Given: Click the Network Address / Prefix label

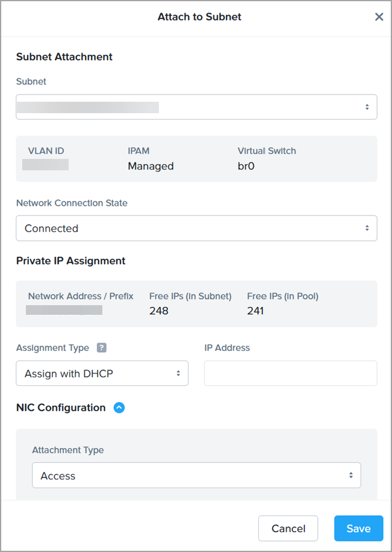Looking at the screenshot, I should [81, 296].
